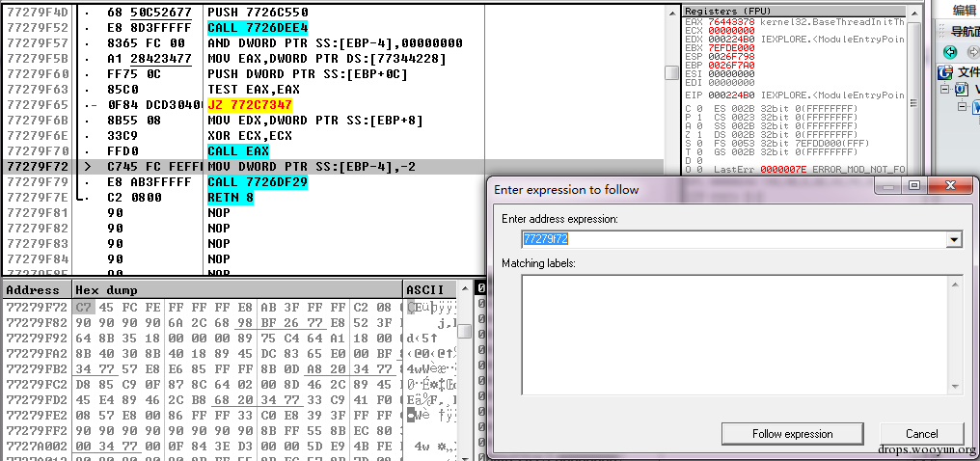Click EIP register value 000224B0
The width and height of the screenshot is (980, 461).
point(732,95)
